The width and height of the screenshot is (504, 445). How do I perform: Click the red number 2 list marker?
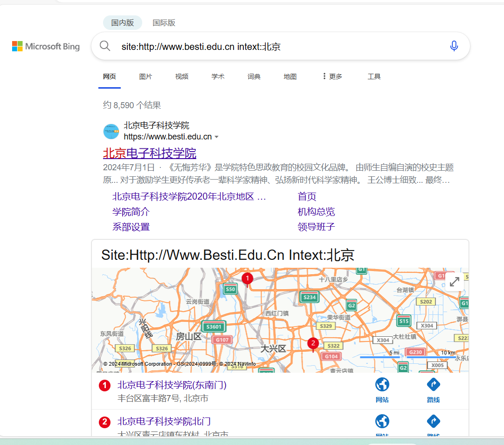point(104,422)
